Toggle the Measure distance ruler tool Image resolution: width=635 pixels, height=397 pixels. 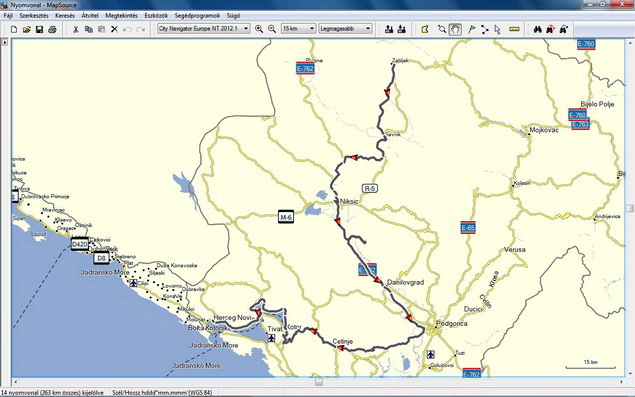(514, 29)
